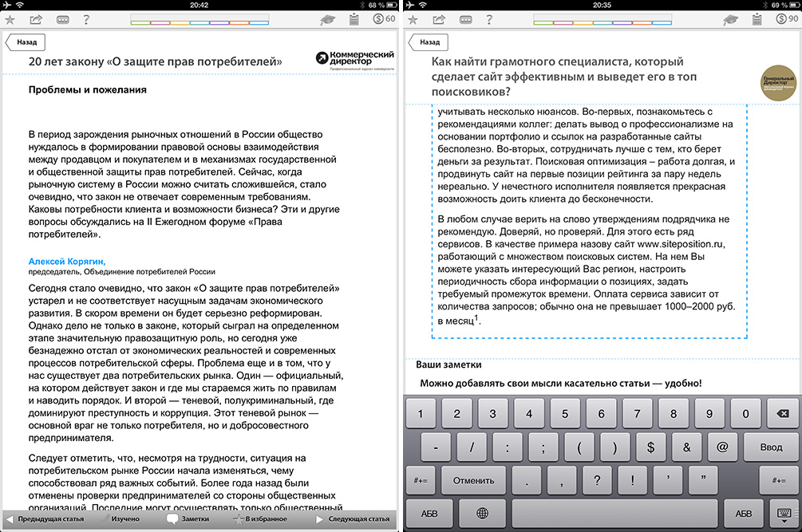
Task: Go back with Назад in left screen
Action: [x=25, y=42]
